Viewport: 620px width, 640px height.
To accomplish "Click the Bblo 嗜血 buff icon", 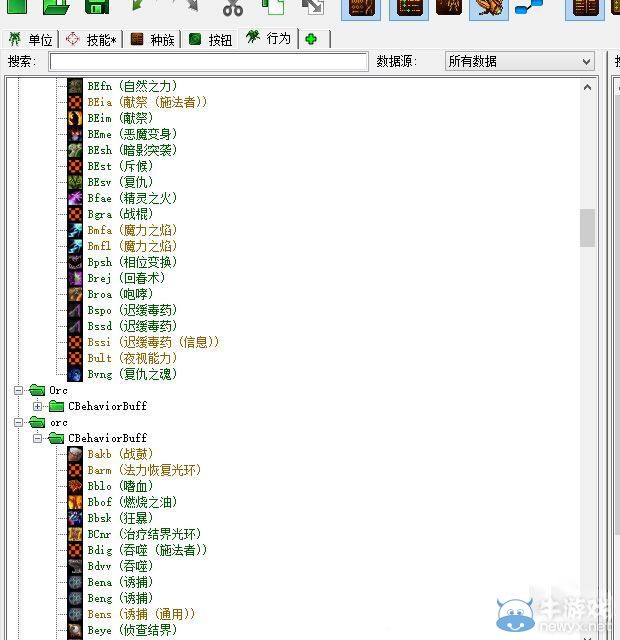I will point(75,486).
